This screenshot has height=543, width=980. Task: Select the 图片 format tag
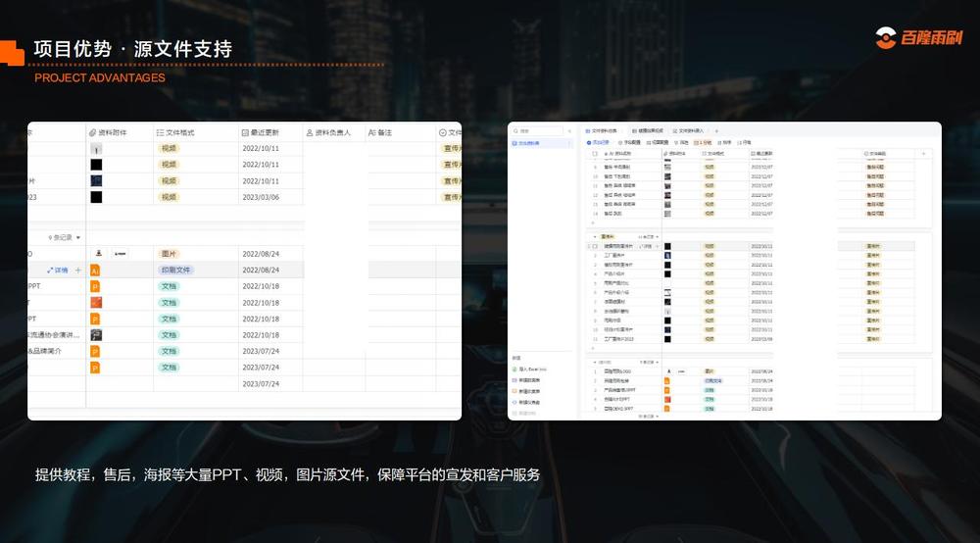click(169, 254)
